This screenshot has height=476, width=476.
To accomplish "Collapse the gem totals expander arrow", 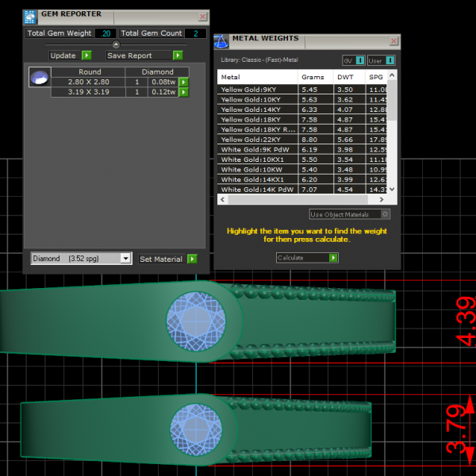I will pyautogui.click(x=116, y=44).
